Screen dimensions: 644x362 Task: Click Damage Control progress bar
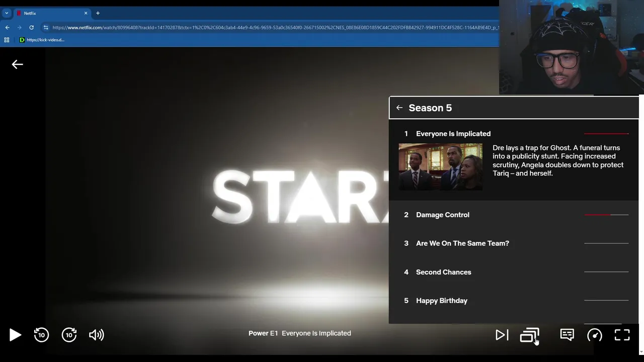606,215
